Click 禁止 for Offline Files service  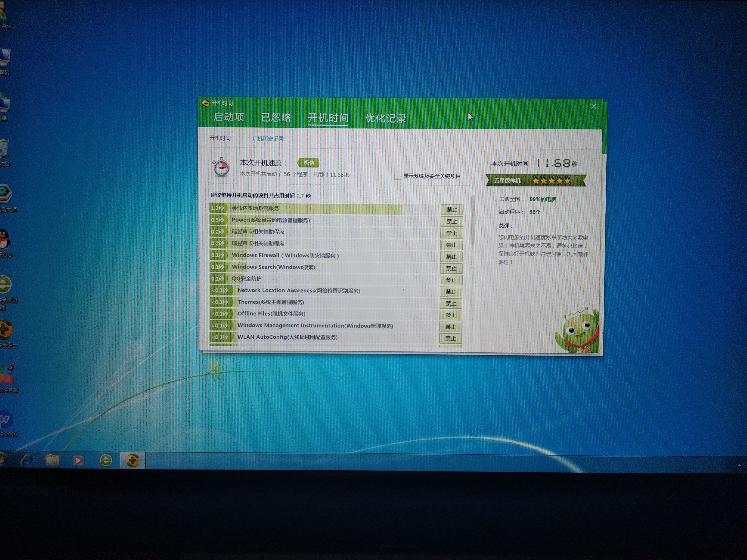[x=450, y=315]
